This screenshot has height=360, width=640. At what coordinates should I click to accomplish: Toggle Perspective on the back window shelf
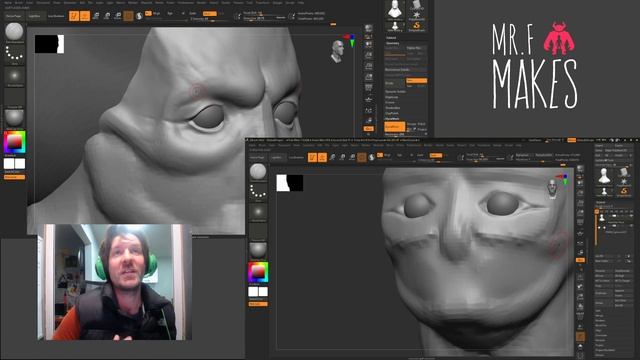369,87
